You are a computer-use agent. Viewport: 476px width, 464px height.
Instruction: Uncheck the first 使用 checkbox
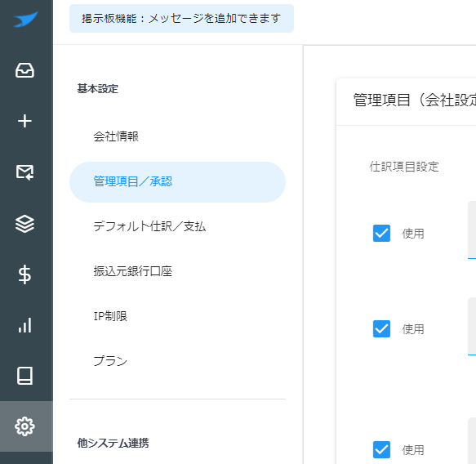[x=381, y=233]
